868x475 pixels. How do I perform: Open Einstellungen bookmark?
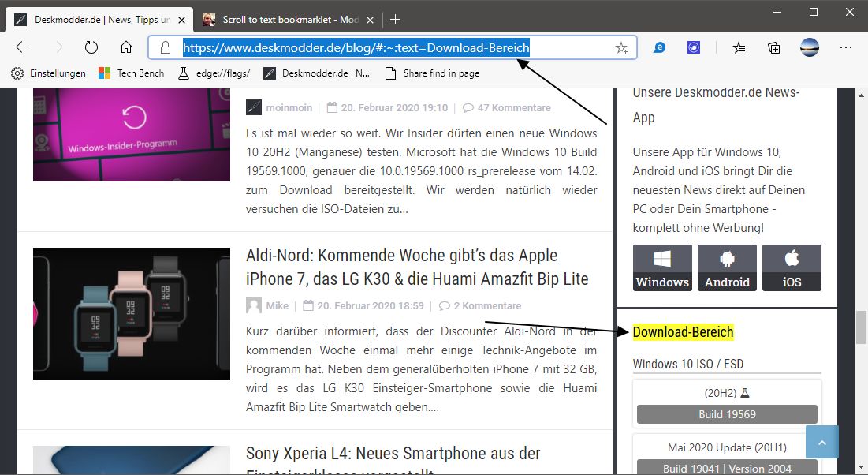(x=49, y=73)
